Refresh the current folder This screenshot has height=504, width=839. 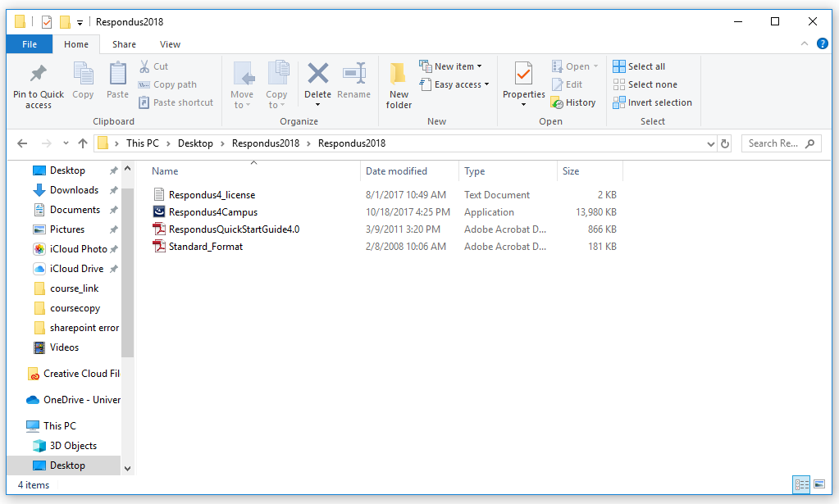[725, 143]
